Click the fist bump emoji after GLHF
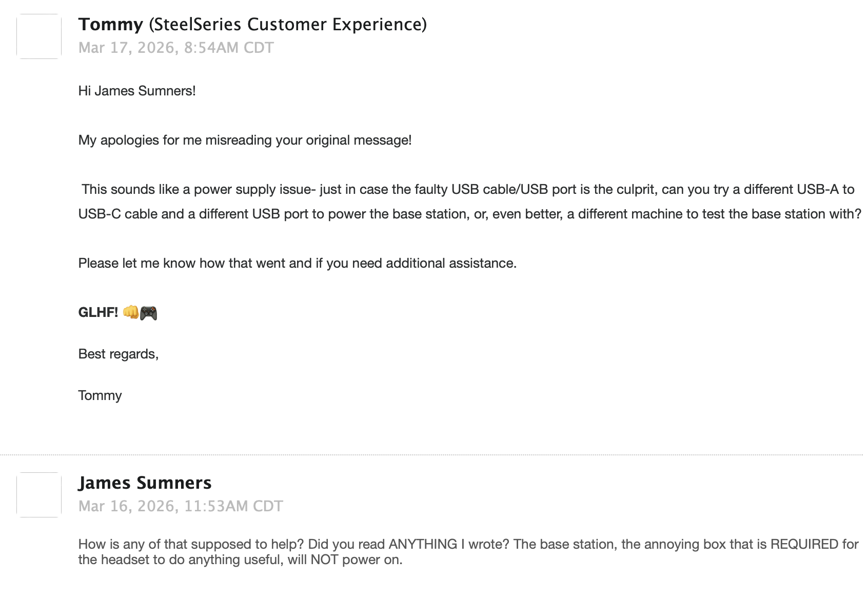The width and height of the screenshot is (868, 599). 130,312
